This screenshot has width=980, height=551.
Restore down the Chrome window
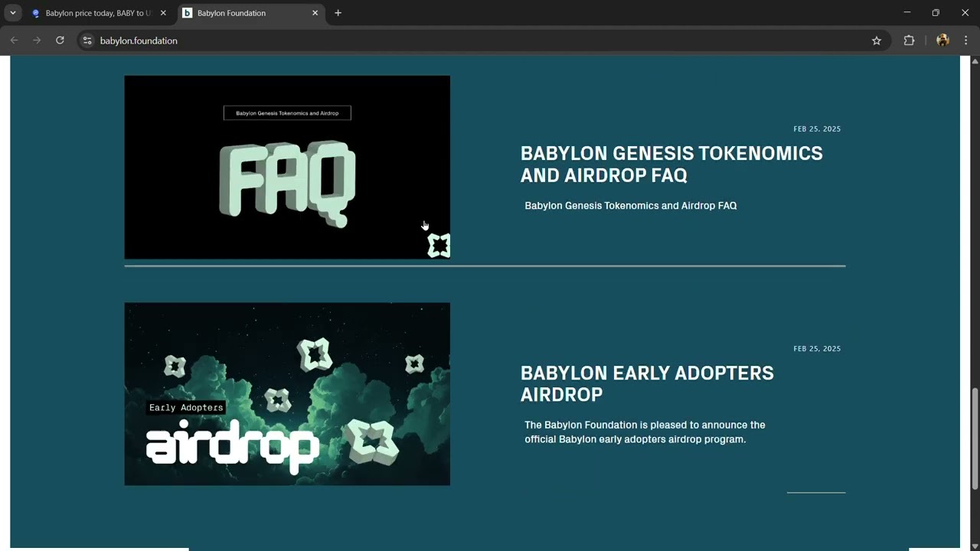936,13
